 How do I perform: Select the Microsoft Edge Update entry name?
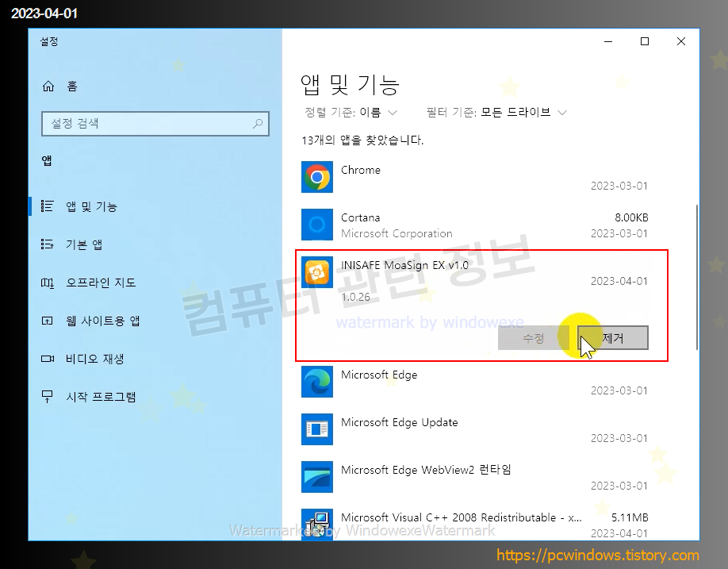coord(399,422)
